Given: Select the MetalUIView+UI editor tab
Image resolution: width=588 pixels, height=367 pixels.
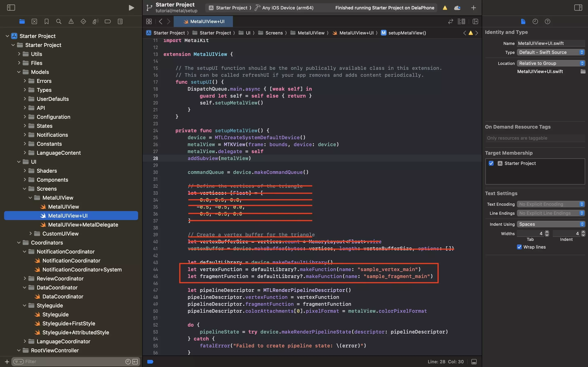Looking at the screenshot, I should 203,22.
